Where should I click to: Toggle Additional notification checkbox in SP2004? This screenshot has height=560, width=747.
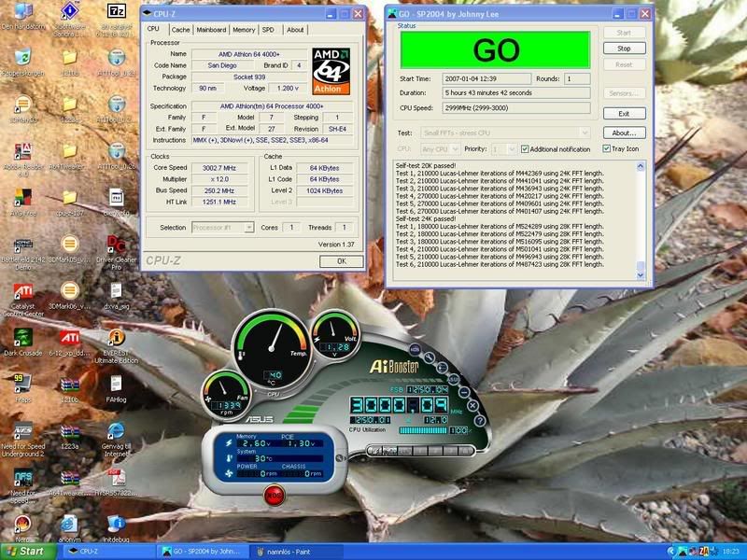pyautogui.click(x=525, y=149)
